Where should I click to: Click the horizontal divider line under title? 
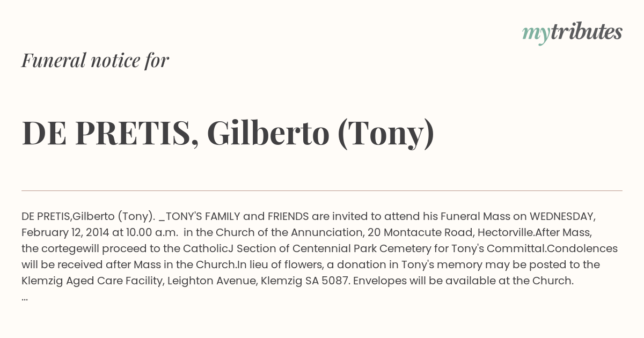click(x=322, y=190)
